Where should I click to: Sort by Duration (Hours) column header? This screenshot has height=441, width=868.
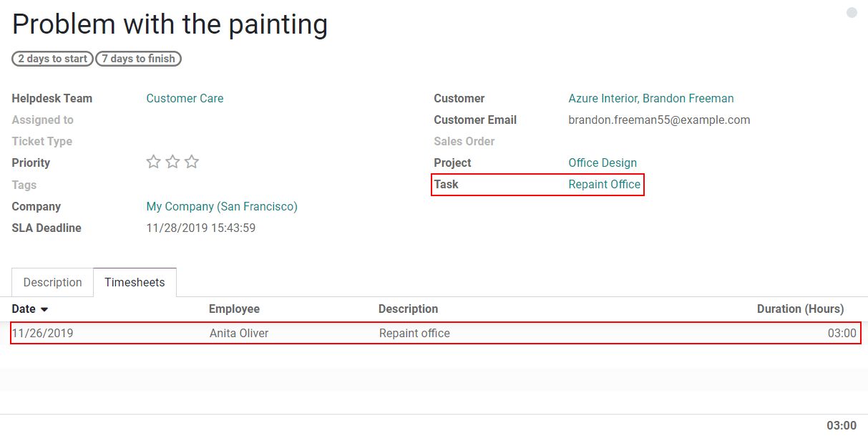tap(801, 309)
